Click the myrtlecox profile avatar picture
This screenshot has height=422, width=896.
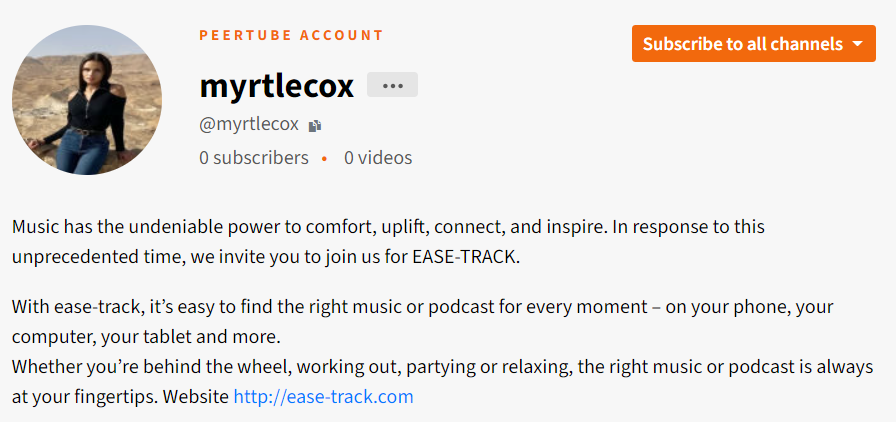(87, 99)
